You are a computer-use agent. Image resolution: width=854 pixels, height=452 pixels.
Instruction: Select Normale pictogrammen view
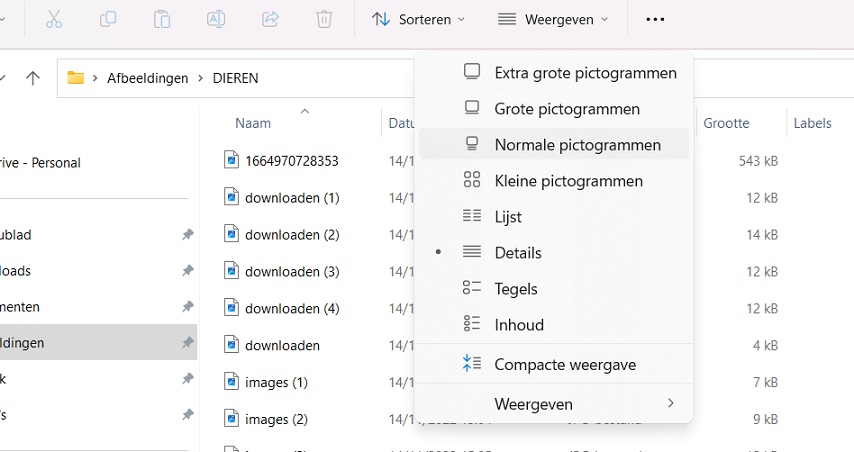577,145
